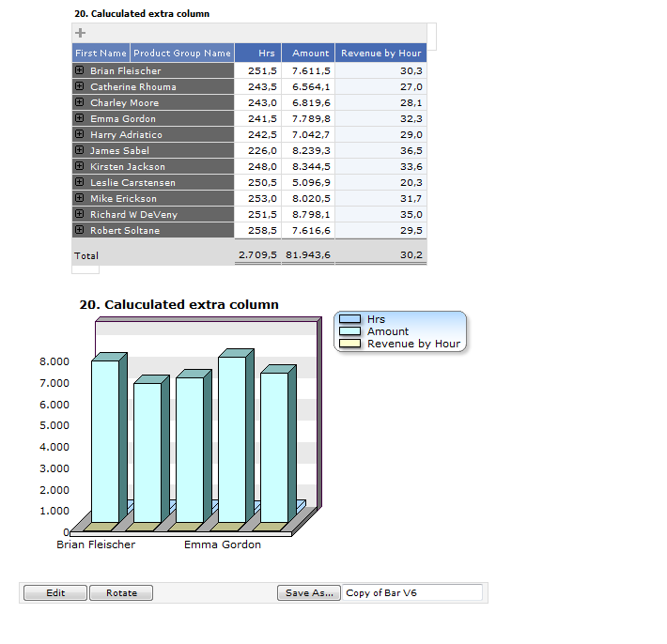Click the Amount column header

coord(308,54)
